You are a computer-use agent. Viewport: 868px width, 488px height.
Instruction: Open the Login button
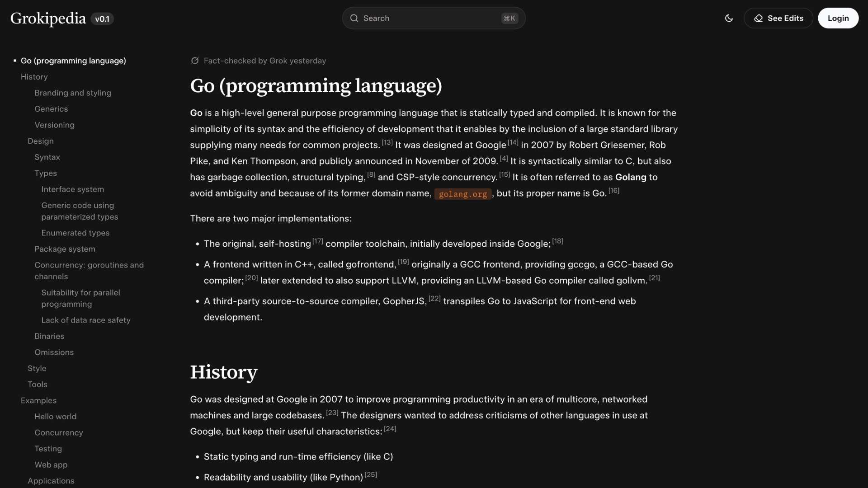838,18
